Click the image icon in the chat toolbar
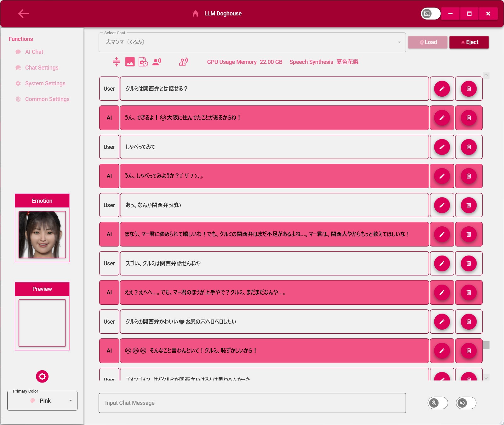The image size is (504, 425). [x=130, y=62]
